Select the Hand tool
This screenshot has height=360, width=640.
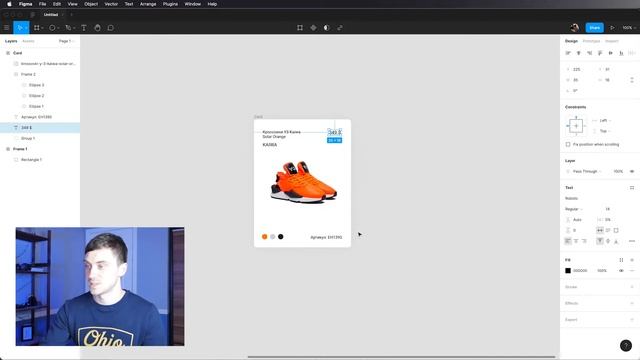pyautogui.click(x=97, y=28)
